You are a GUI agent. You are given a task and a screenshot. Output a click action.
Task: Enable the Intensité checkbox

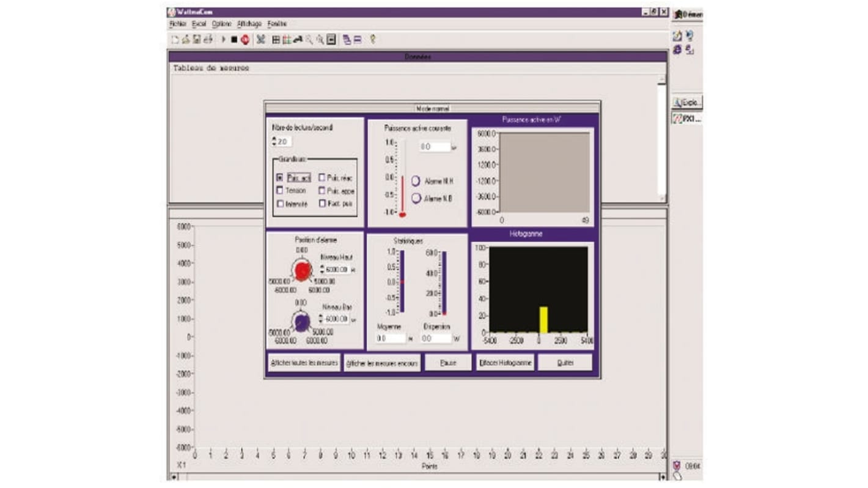(x=280, y=204)
